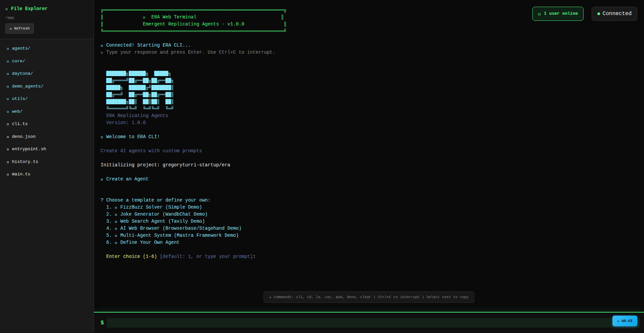Click the Refresh button in File Explorer
644x333 pixels.
tap(19, 29)
